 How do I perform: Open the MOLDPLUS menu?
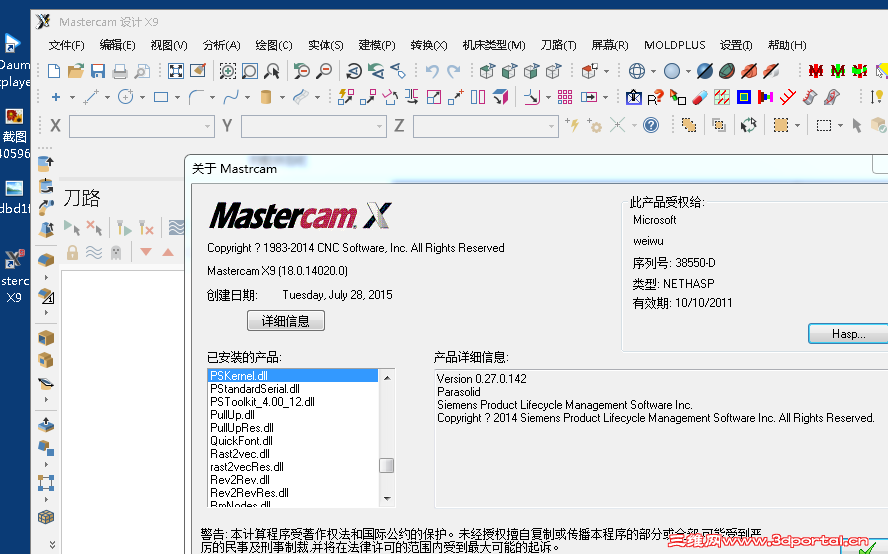(x=674, y=45)
